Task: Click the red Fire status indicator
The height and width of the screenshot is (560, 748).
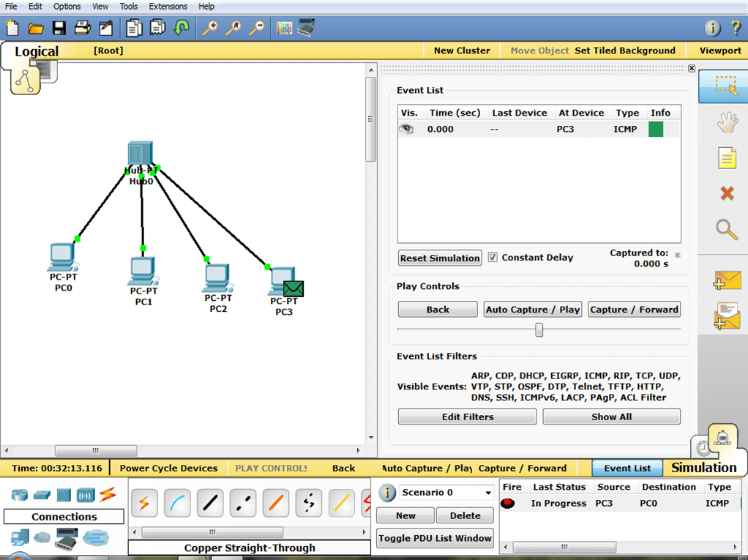Action: (507, 504)
